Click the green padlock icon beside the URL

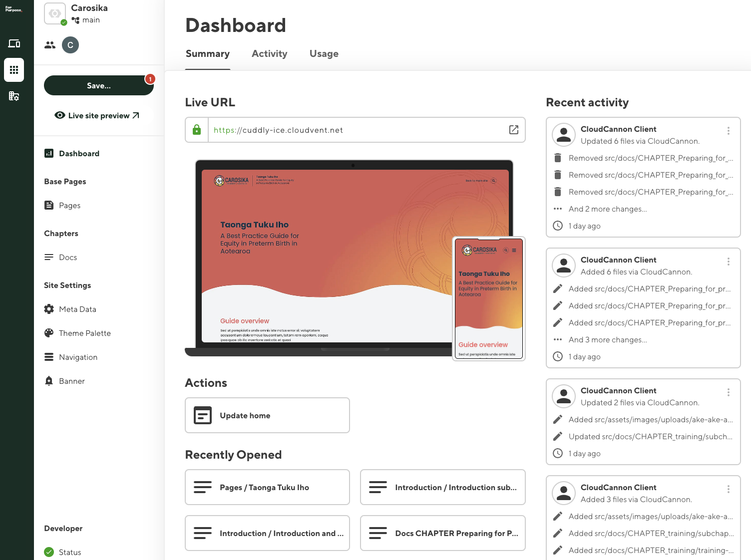(x=197, y=130)
